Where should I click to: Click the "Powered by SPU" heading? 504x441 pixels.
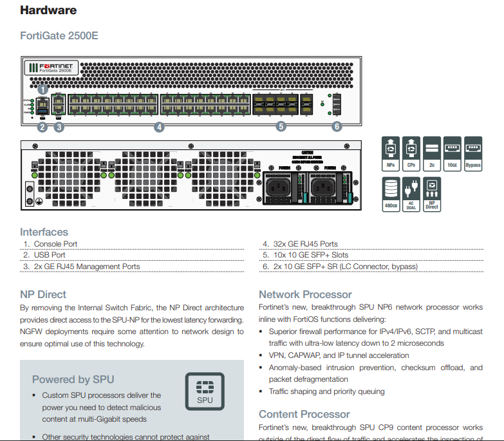[x=73, y=379]
